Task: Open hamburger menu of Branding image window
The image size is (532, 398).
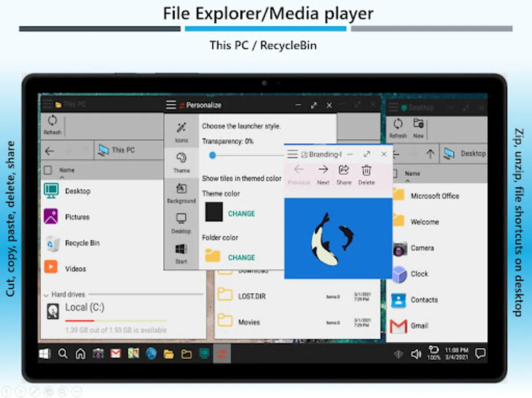Action: pyautogui.click(x=292, y=154)
